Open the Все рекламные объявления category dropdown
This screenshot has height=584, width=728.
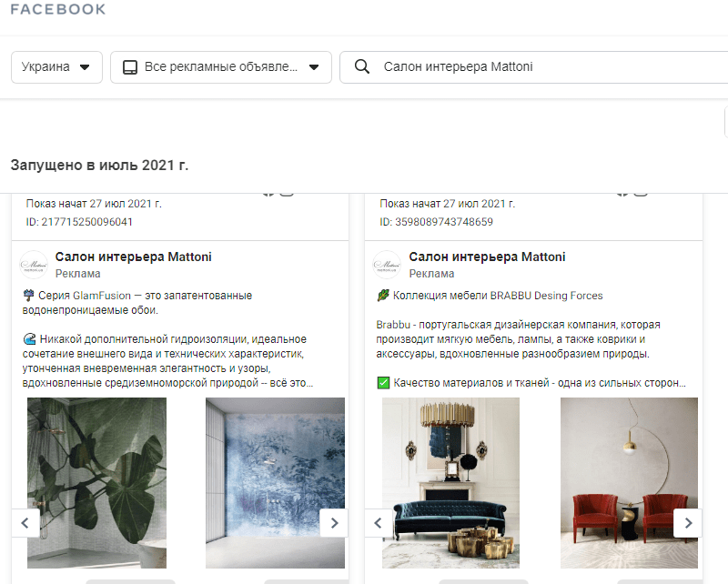click(221, 67)
